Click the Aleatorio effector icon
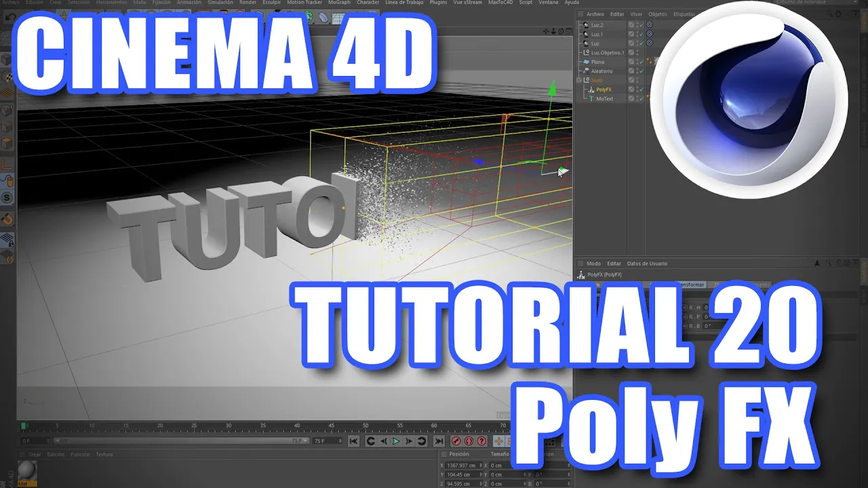This screenshot has height=488, width=868. pos(587,71)
